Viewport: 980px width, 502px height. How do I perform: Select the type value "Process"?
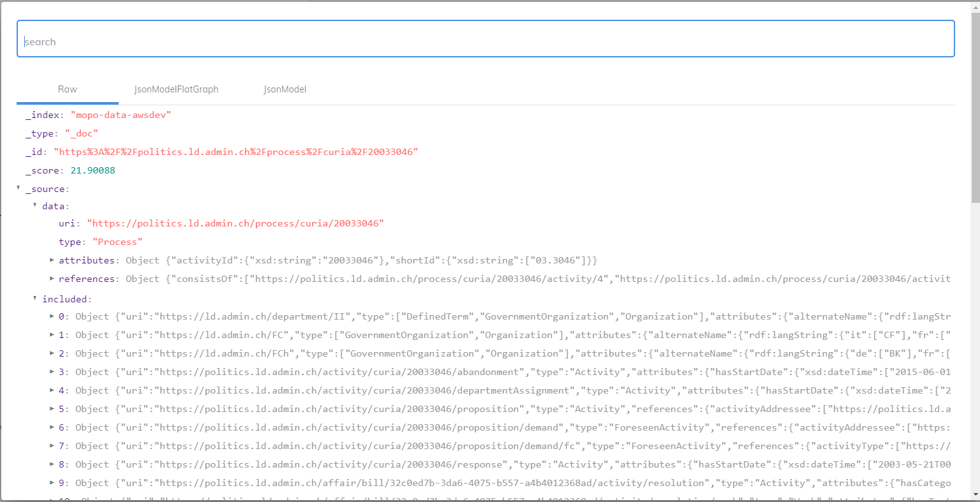coord(118,242)
